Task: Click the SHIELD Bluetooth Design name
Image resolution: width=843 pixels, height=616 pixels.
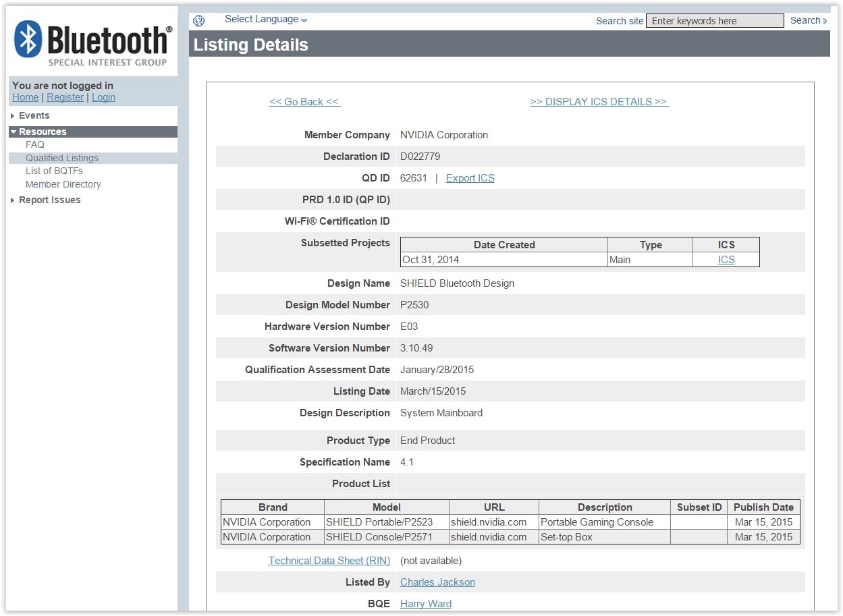Action: [457, 283]
